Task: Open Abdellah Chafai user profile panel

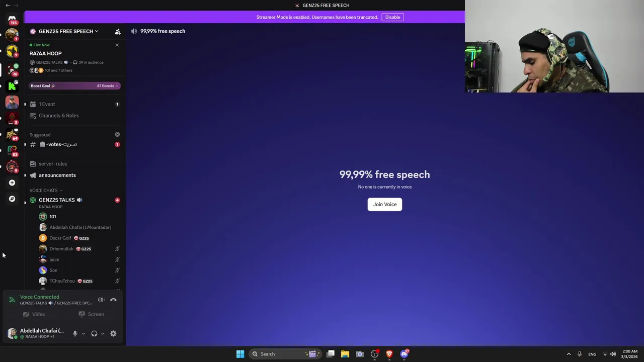Action: click(37, 333)
